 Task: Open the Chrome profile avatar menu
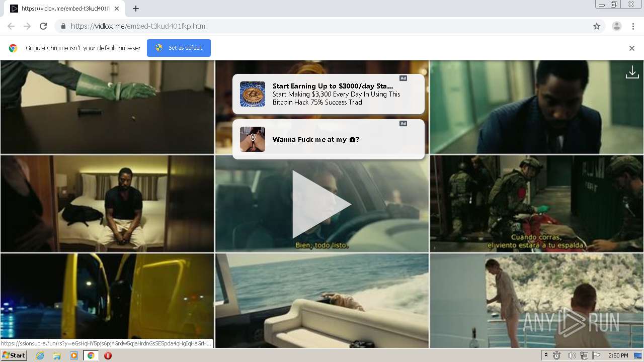616,26
